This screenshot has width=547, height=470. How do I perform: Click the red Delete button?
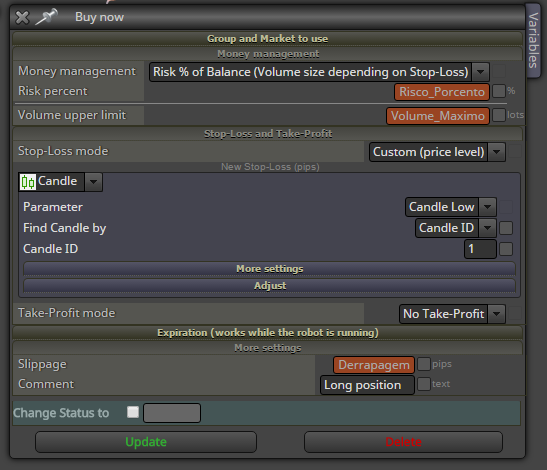[403, 442]
